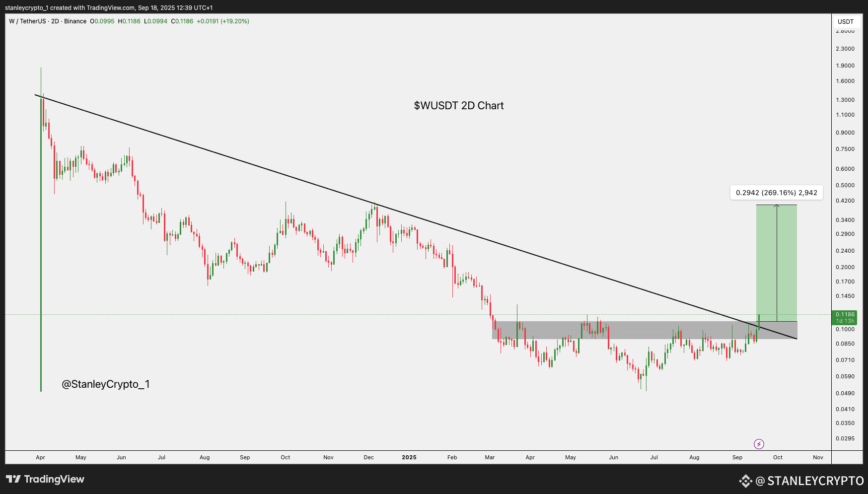
Task: Click the 0.2000 price axis label
Action: (x=845, y=267)
